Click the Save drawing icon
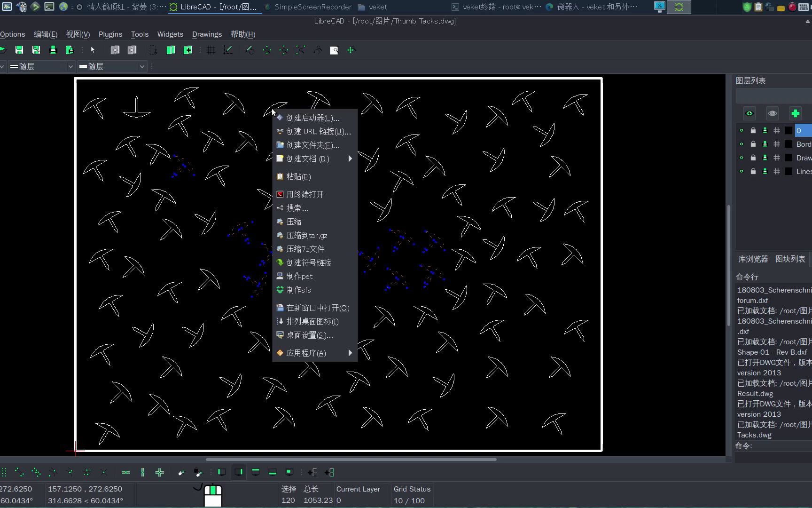This screenshot has width=812, height=508. tap(19, 50)
